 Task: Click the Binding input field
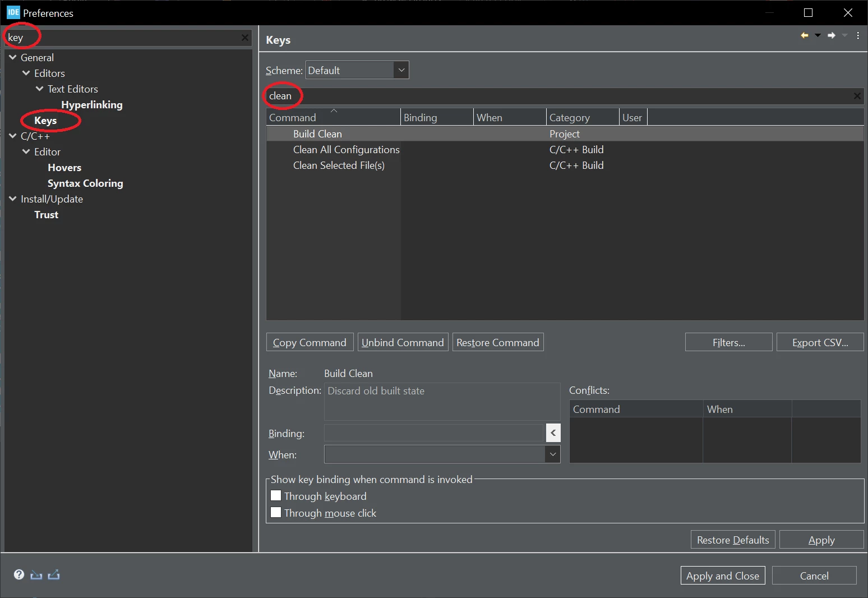tap(435, 433)
